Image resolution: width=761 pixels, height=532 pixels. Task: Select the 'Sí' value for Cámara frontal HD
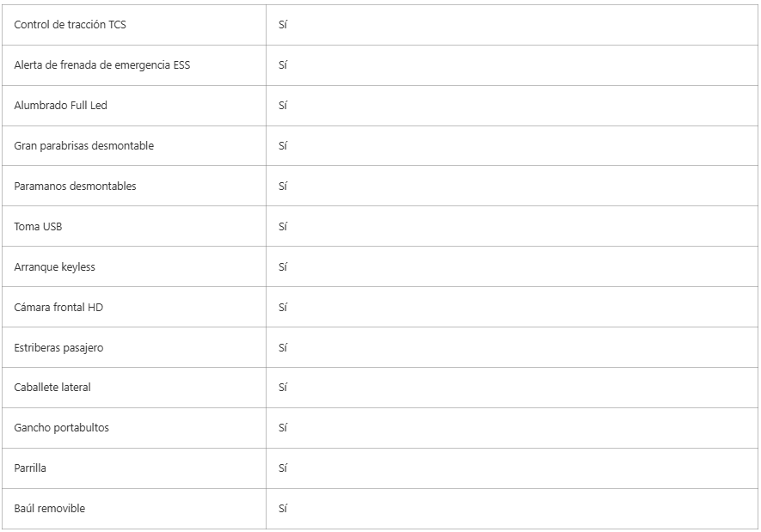(x=282, y=308)
